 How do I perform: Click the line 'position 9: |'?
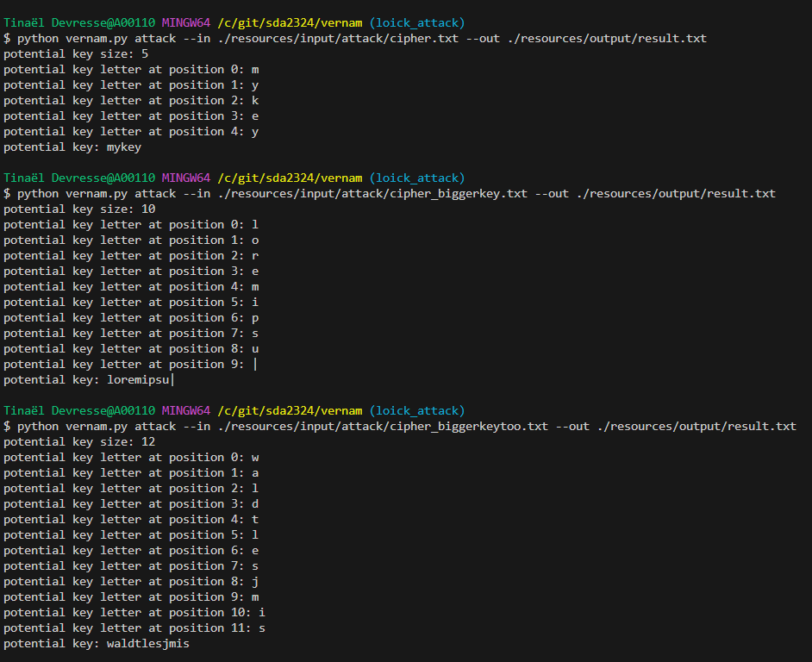[x=131, y=365]
